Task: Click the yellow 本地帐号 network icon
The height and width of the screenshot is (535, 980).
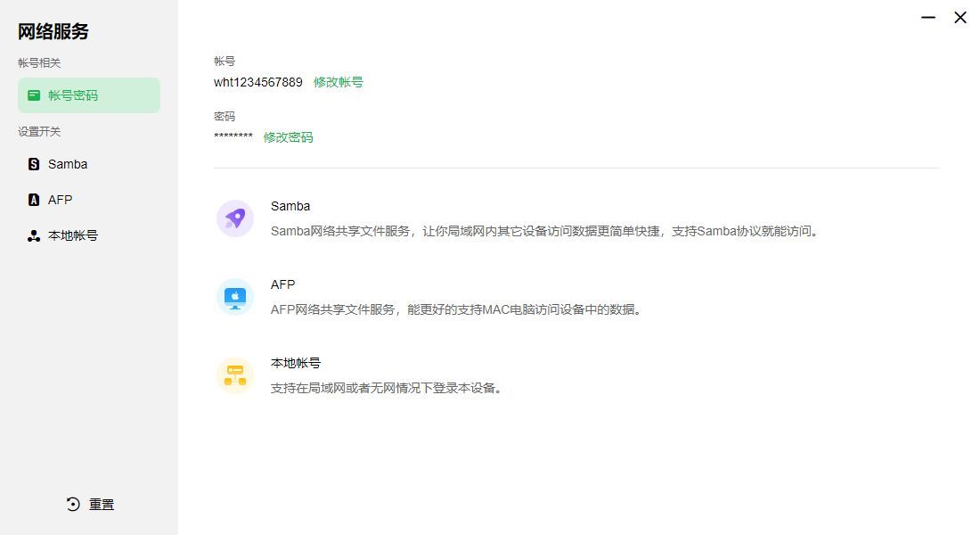Action: pyautogui.click(x=234, y=375)
